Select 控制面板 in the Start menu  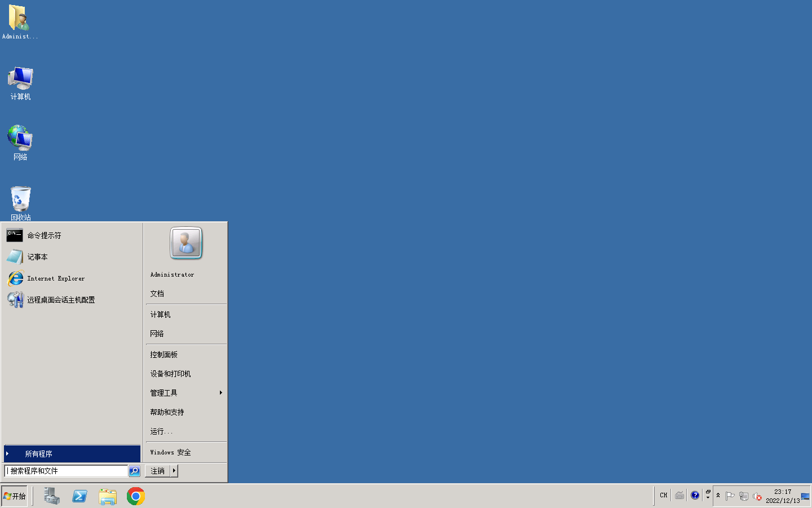pos(164,354)
